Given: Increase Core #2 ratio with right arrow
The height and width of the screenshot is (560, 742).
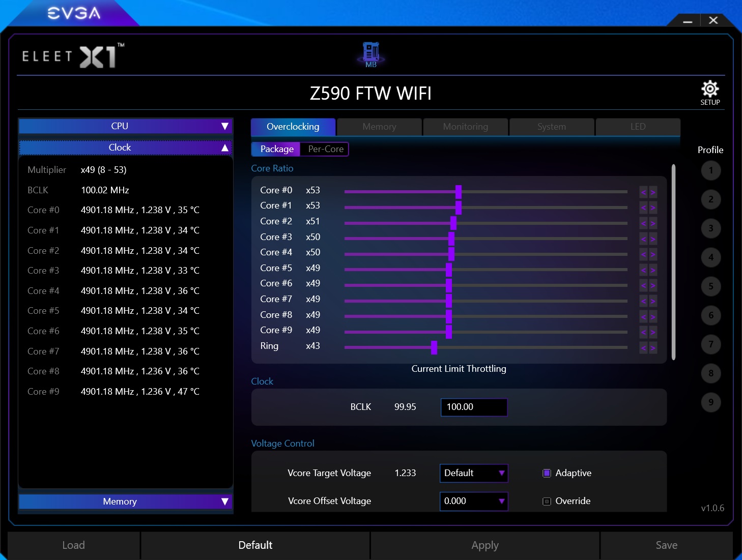Looking at the screenshot, I should click(x=652, y=223).
